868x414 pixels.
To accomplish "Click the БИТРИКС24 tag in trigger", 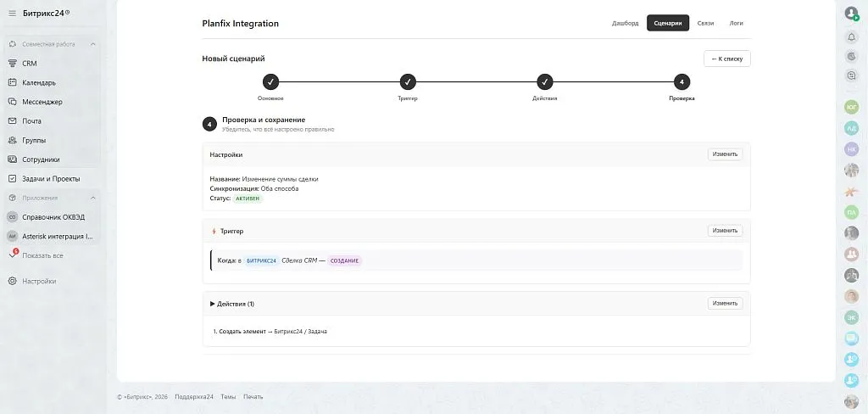I will click(261, 260).
